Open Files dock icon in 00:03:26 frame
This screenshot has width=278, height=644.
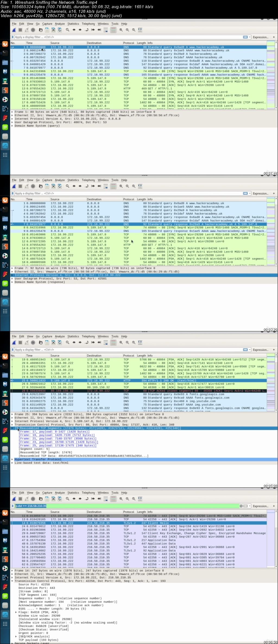coord(5,219)
